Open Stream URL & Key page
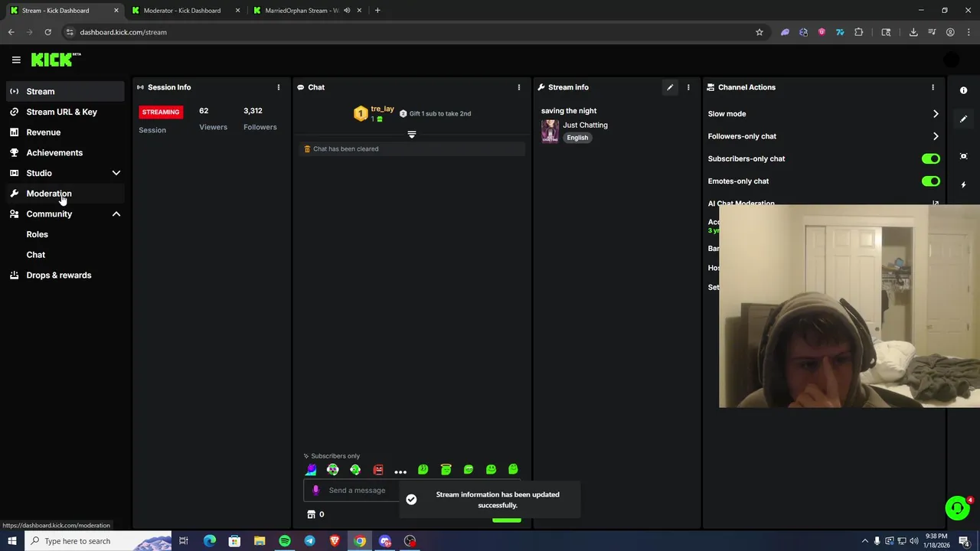The height and width of the screenshot is (551, 980). tap(64, 112)
